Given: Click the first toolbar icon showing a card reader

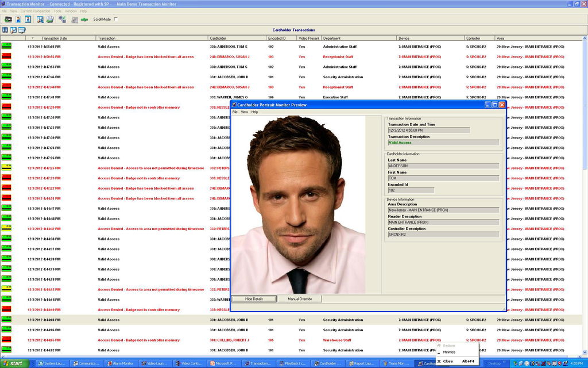Looking at the screenshot, I should (8, 20).
